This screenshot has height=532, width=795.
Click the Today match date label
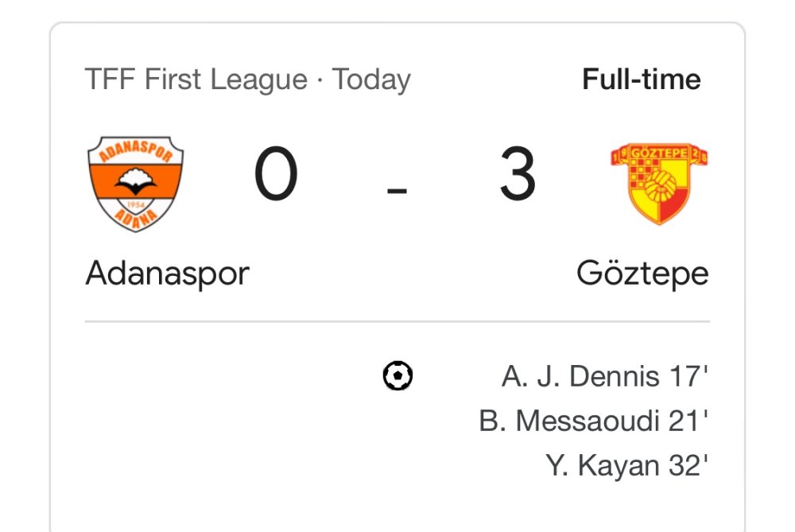click(x=371, y=80)
